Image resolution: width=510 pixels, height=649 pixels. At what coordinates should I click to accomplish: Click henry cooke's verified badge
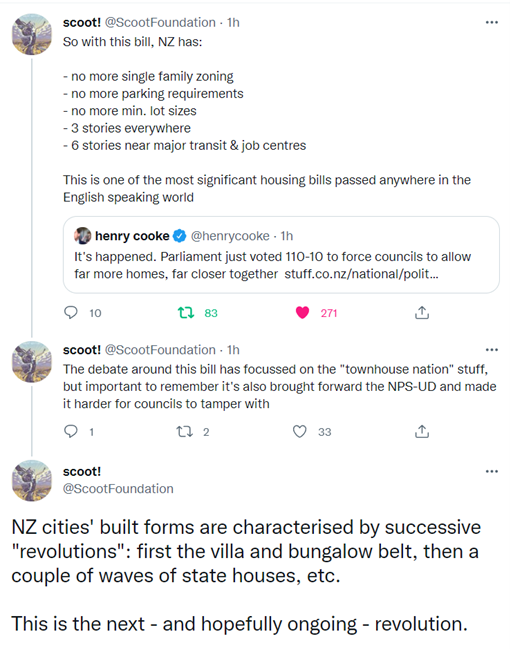tap(179, 236)
